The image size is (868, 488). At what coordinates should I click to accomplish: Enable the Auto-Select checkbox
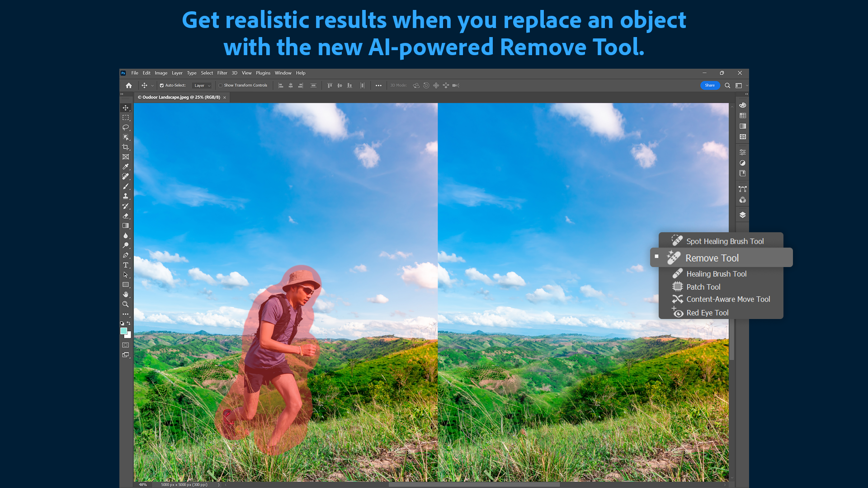tap(161, 85)
